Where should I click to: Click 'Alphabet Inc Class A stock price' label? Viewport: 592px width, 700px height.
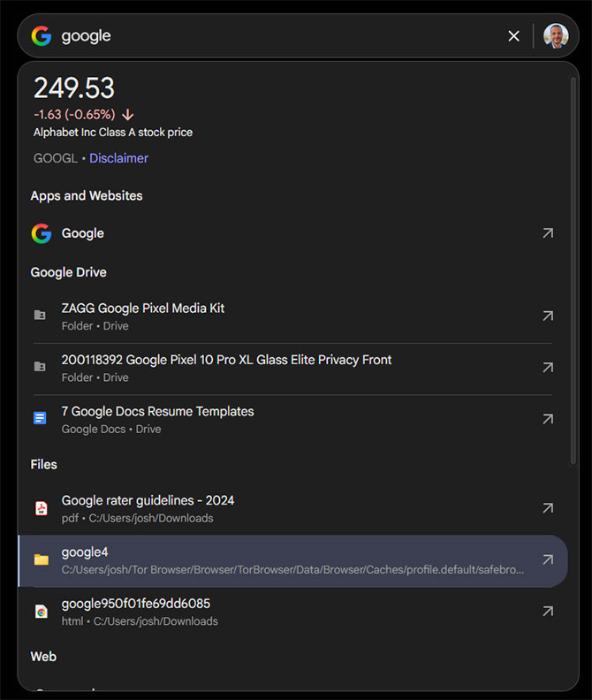click(113, 133)
